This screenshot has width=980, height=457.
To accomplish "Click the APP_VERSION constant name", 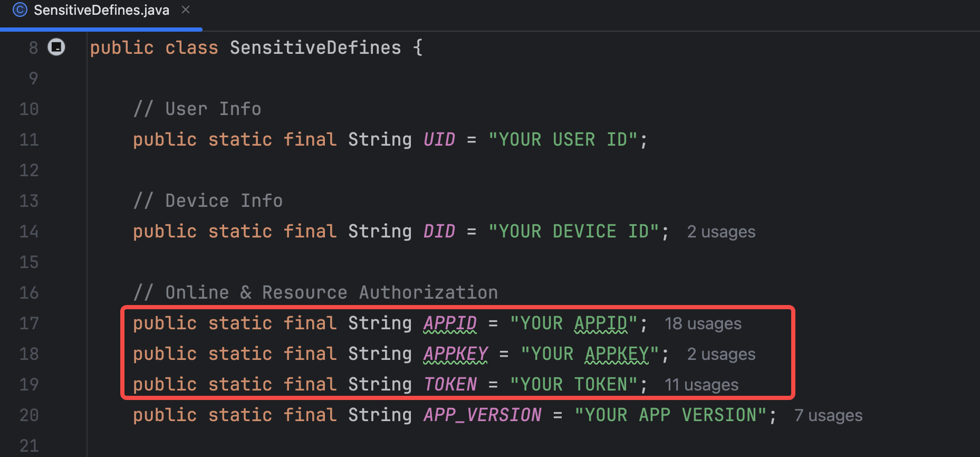I will pos(483,415).
